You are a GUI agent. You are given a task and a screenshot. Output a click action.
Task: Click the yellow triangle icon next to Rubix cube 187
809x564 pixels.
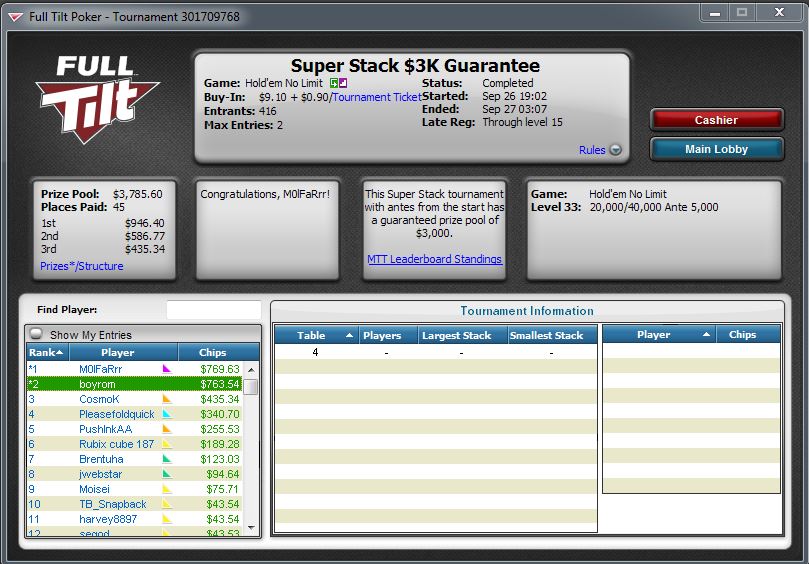(x=167, y=444)
